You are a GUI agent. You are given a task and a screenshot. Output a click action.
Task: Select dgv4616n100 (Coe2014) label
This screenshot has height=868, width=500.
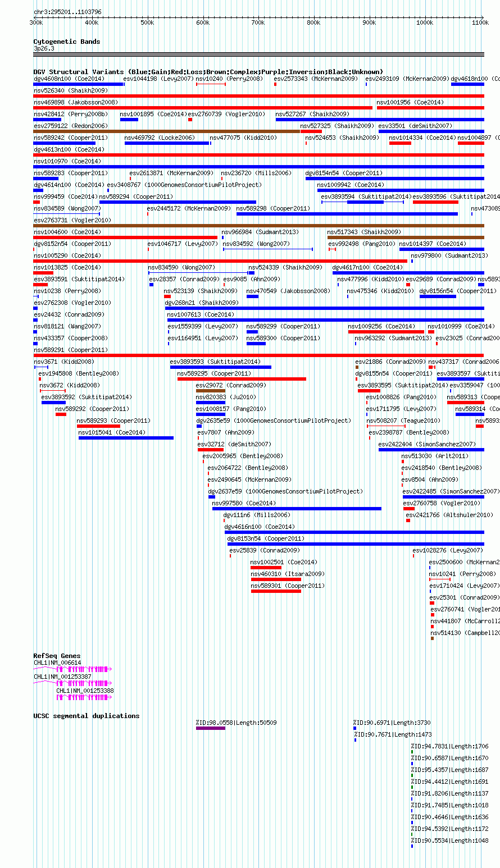[x=259, y=527]
